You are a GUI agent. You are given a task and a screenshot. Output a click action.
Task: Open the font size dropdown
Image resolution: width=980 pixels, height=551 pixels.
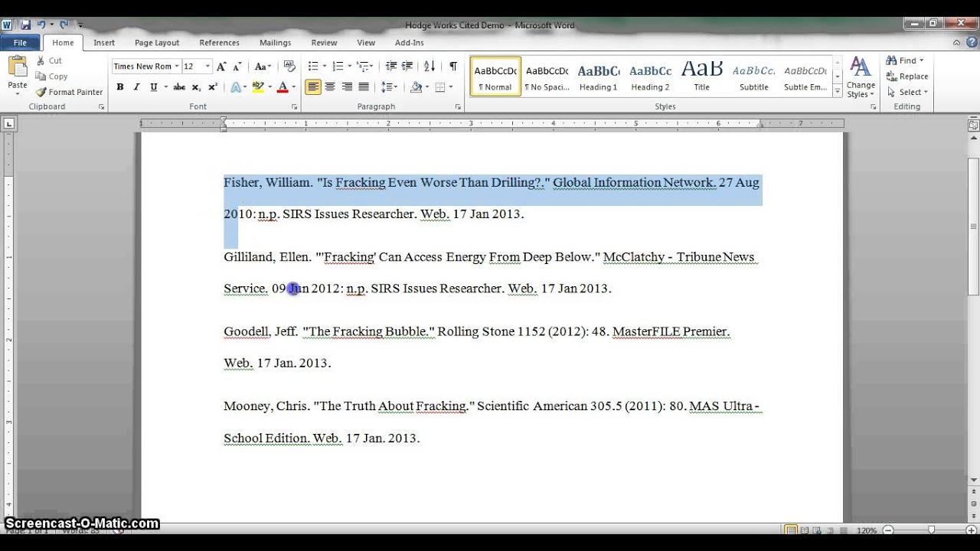207,67
